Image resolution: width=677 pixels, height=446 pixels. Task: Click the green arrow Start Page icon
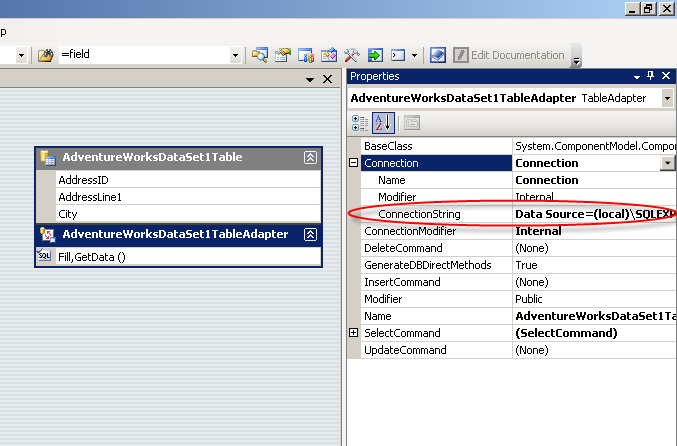coord(375,55)
